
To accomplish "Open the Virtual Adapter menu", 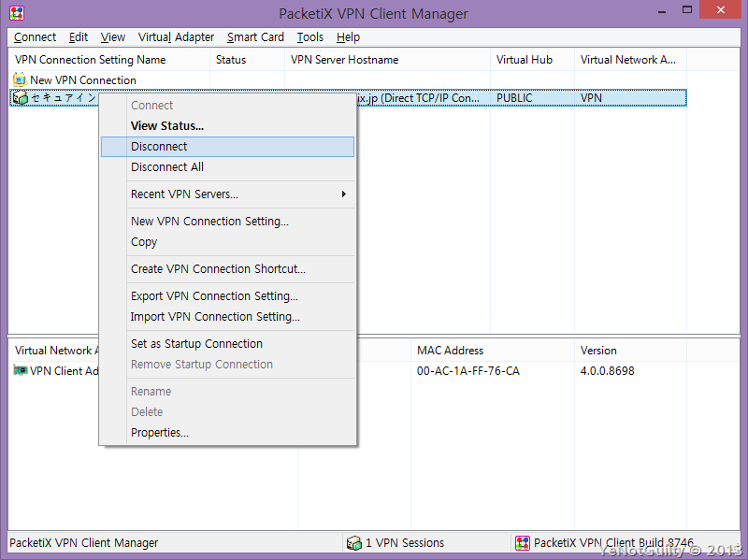I will coord(176,37).
